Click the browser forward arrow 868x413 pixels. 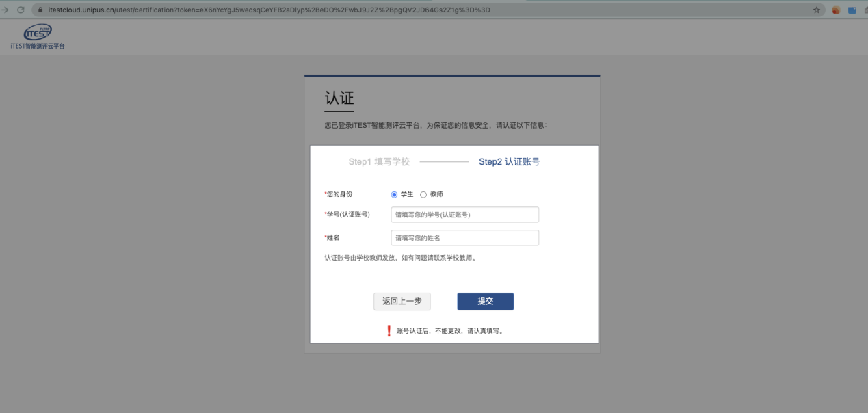5,10
